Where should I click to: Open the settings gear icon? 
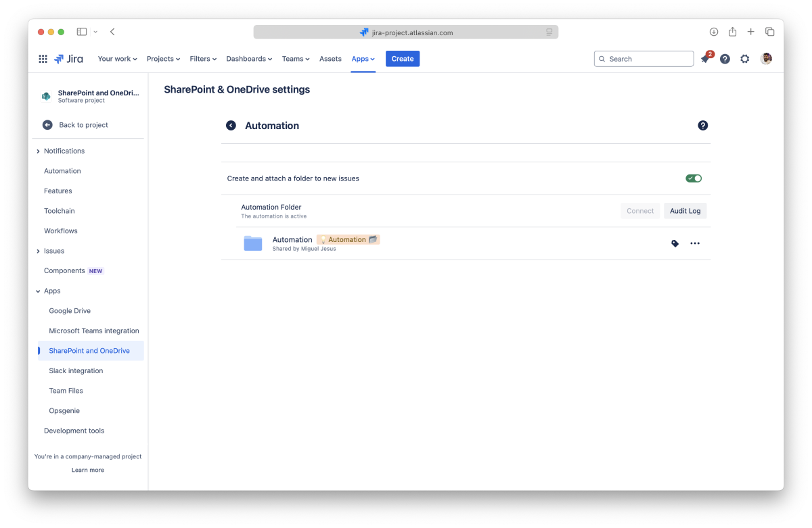(x=745, y=59)
